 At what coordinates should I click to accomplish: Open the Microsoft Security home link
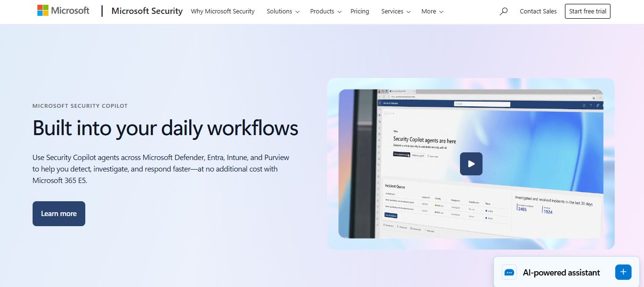(x=147, y=11)
